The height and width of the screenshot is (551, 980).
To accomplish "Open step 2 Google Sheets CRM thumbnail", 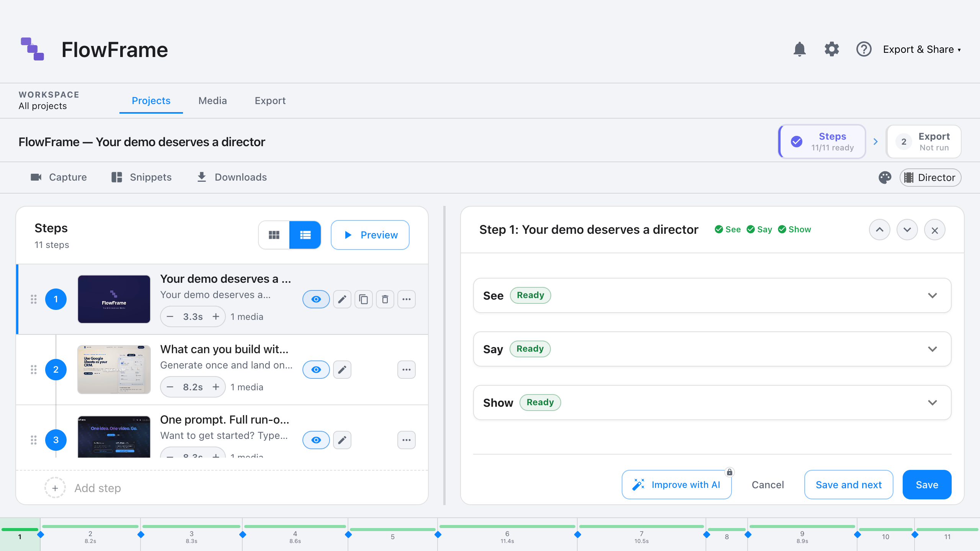I will click(114, 370).
